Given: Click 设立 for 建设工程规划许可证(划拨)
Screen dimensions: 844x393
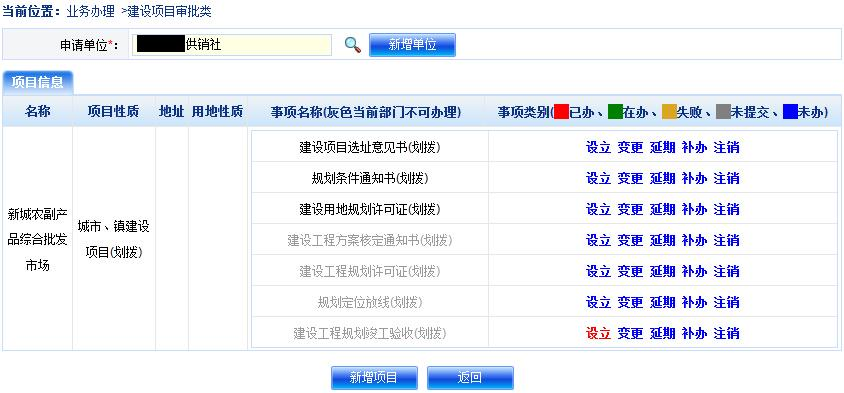Looking at the screenshot, I should 598,271.
